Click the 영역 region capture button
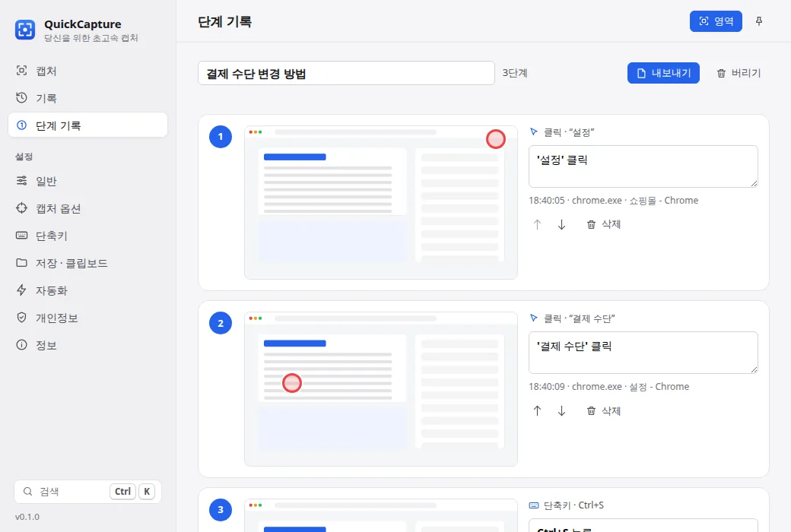The height and width of the screenshot is (532, 791). pyautogui.click(x=716, y=21)
